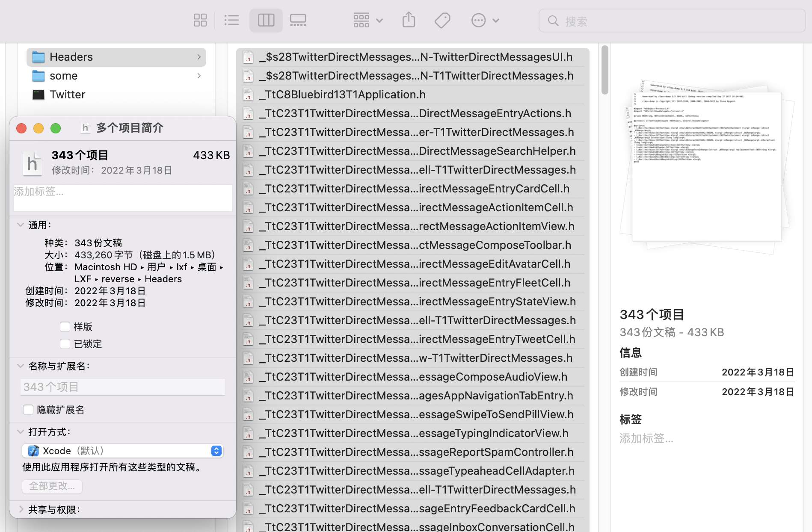812x532 pixels.
Task: Collapse the 通用 section
Action: pyautogui.click(x=21, y=225)
